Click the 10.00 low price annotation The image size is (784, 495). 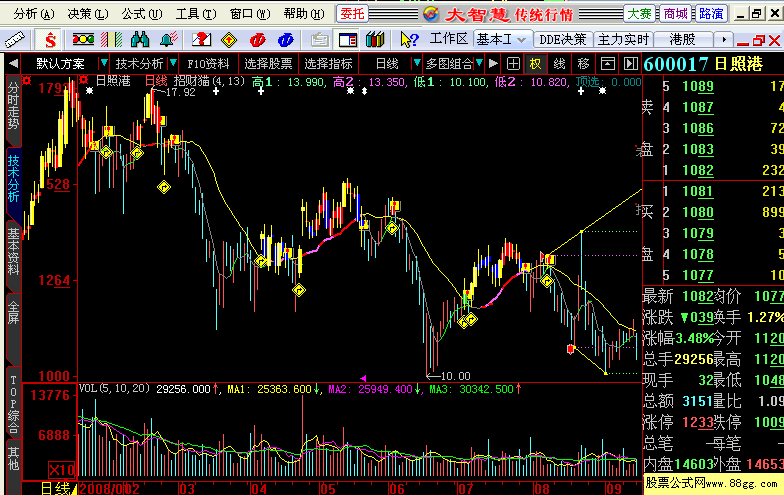coord(449,376)
